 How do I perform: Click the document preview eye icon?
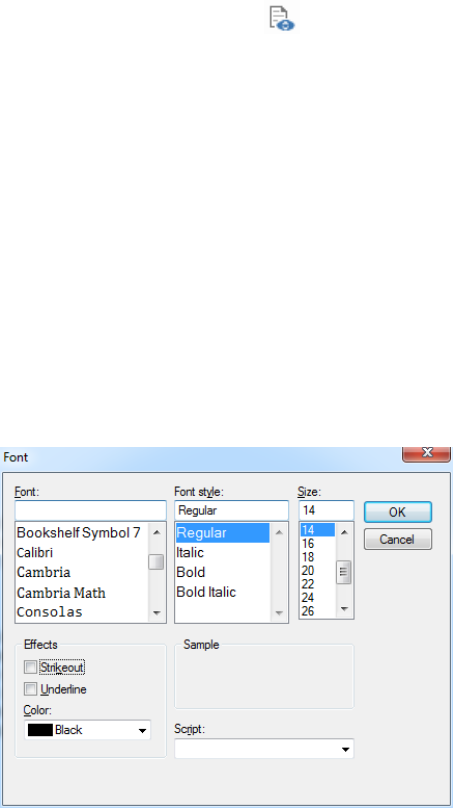282,18
